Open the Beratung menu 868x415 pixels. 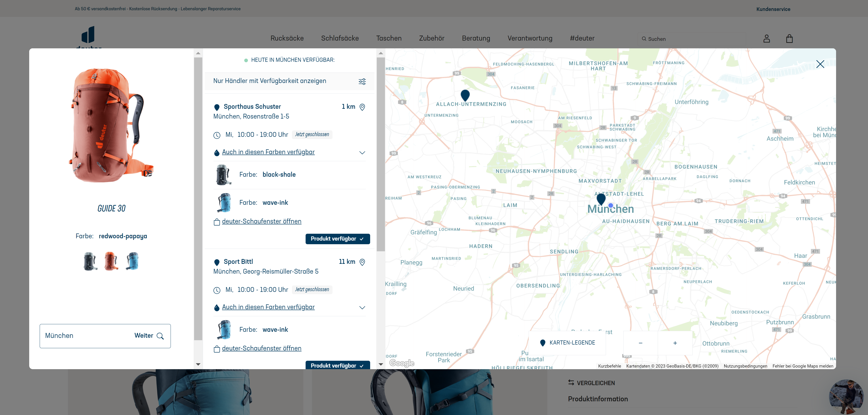[x=476, y=38]
